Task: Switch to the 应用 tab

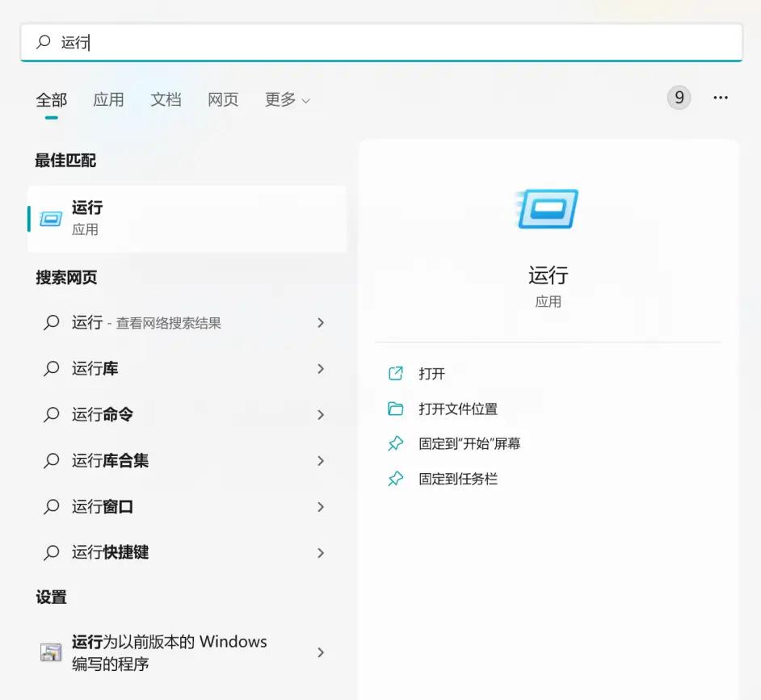Action: tap(109, 99)
